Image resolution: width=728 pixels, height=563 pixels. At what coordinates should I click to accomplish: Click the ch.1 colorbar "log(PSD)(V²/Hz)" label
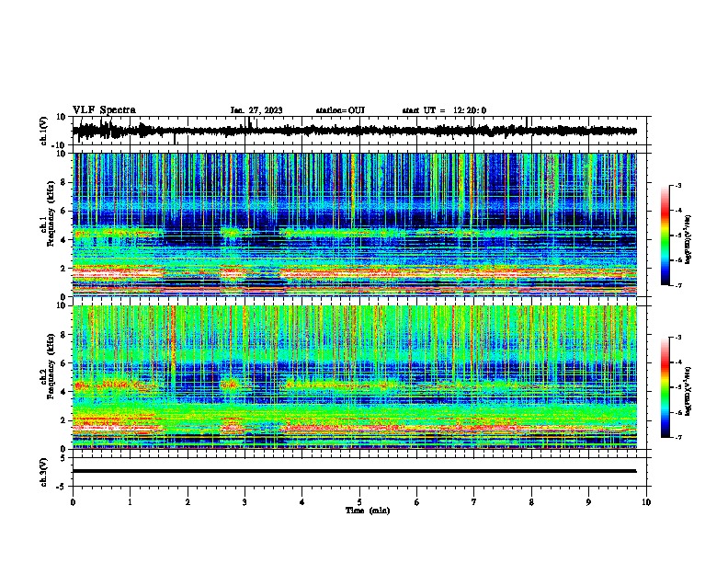point(688,239)
